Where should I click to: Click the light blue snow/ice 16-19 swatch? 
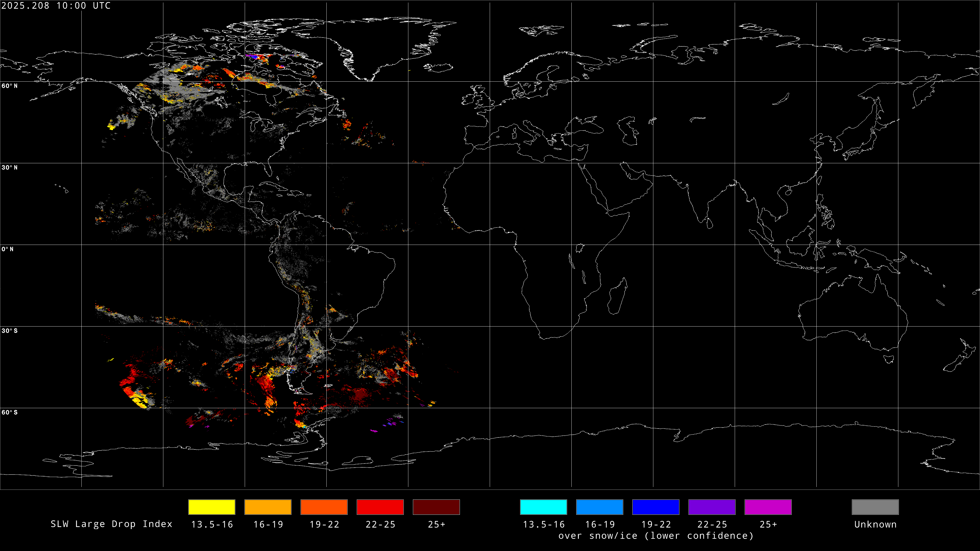click(x=599, y=507)
